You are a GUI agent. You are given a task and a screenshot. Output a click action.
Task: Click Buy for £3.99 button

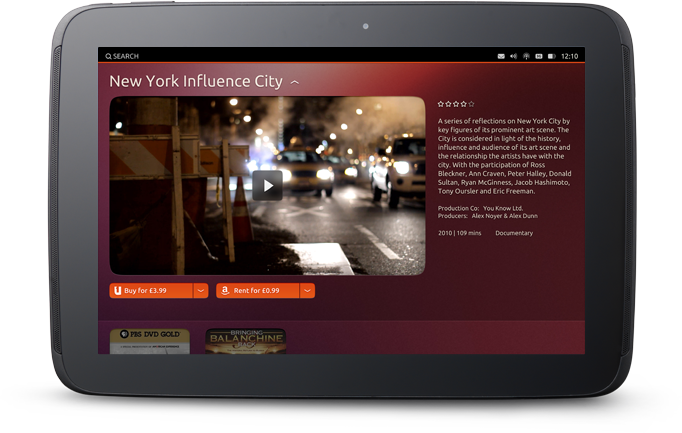(151, 290)
